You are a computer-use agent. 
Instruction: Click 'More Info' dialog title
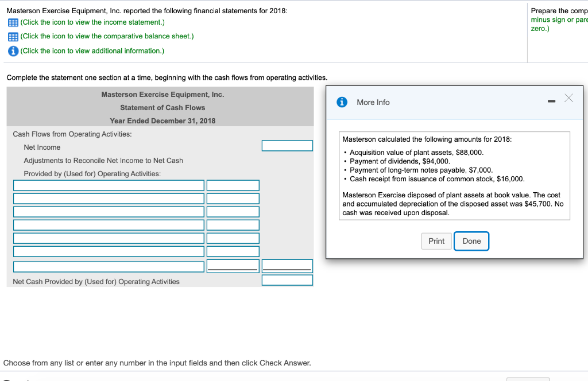[x=373, y=102]
